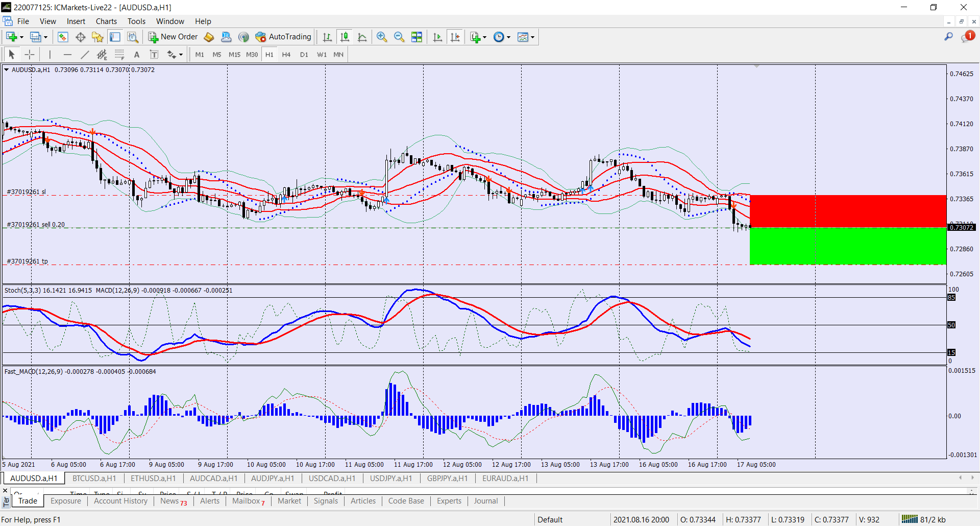Click the New Order button
This screenshot has height=526, width=980.
point(173,37)
